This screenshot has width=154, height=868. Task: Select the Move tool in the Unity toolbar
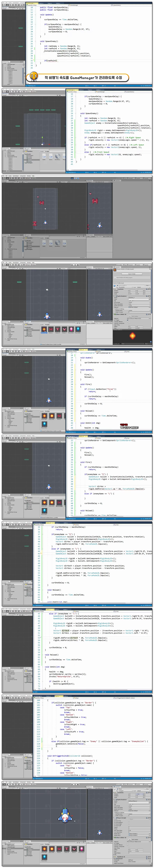pyautogui.click(x=7, y=265)
